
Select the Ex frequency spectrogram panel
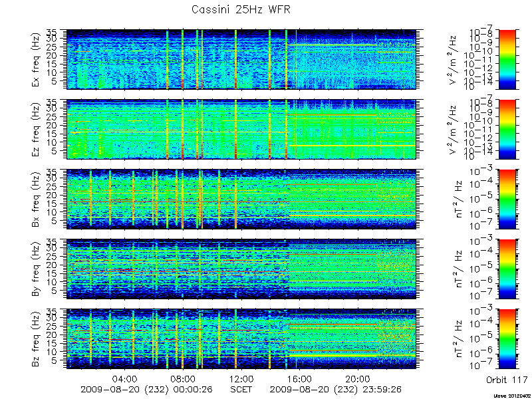point(241,59)
